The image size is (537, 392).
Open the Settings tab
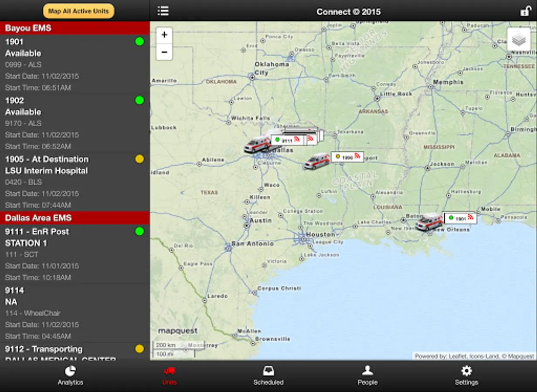coord(466,376)
